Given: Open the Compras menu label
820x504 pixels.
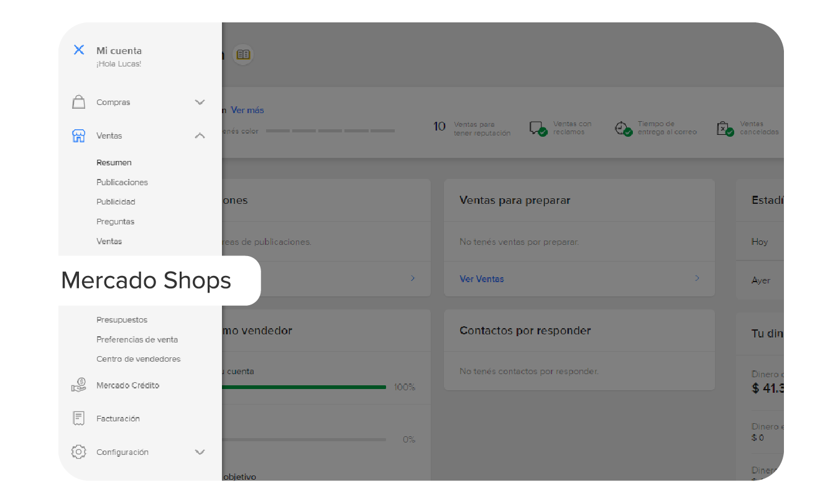Looking at the screenshot, I should point(113,103).
